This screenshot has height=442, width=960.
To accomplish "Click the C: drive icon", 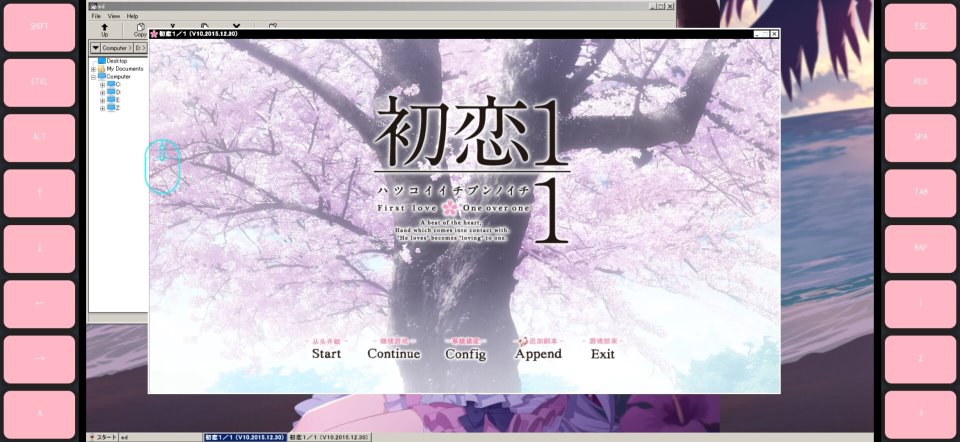I will pos(111,84).
